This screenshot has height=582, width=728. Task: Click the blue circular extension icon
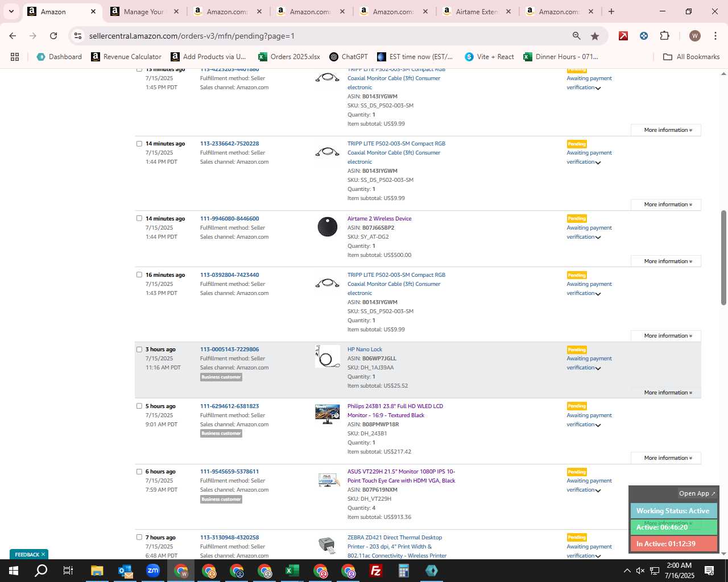(x=644, y=36)
